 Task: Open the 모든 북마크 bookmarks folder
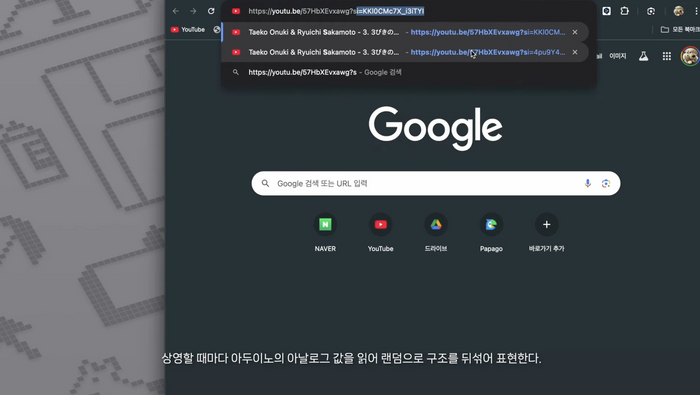[679, 29]
